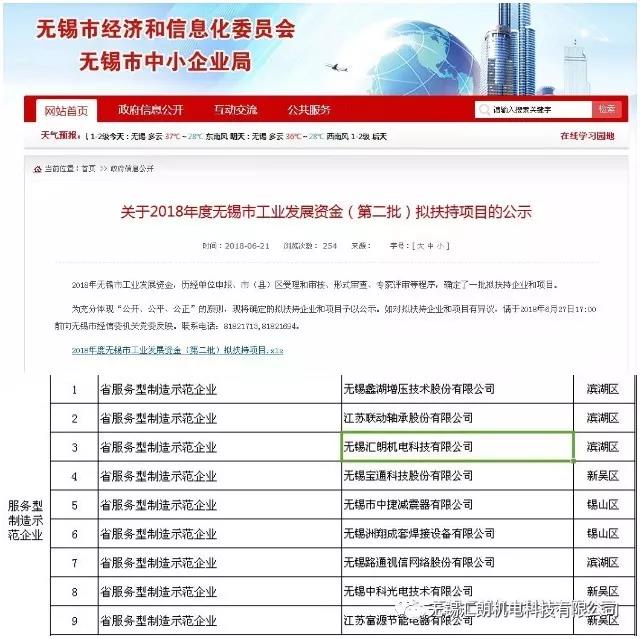Open 在线学习园地 link
The image size is (640, 639).
pyautogui.click(x=587, y=136)
